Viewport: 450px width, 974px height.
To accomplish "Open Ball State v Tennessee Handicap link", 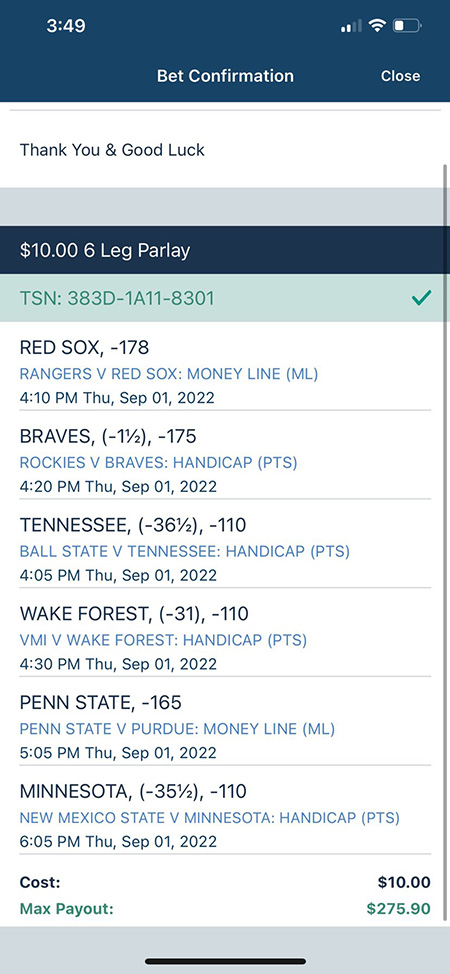I will (185, 551).
